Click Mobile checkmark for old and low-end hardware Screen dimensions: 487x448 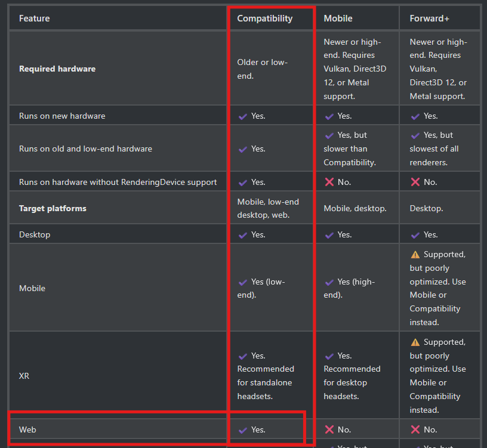click(329, 135)
